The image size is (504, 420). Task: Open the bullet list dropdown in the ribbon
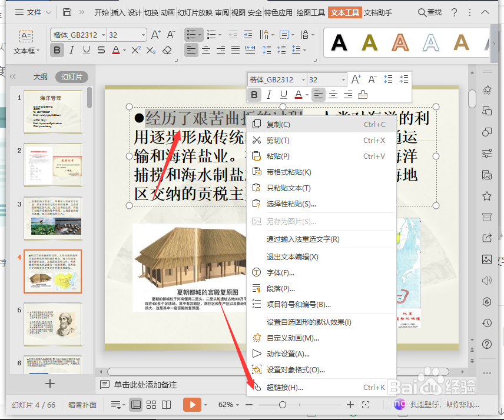pyautogui.click(x=200, y=35)
